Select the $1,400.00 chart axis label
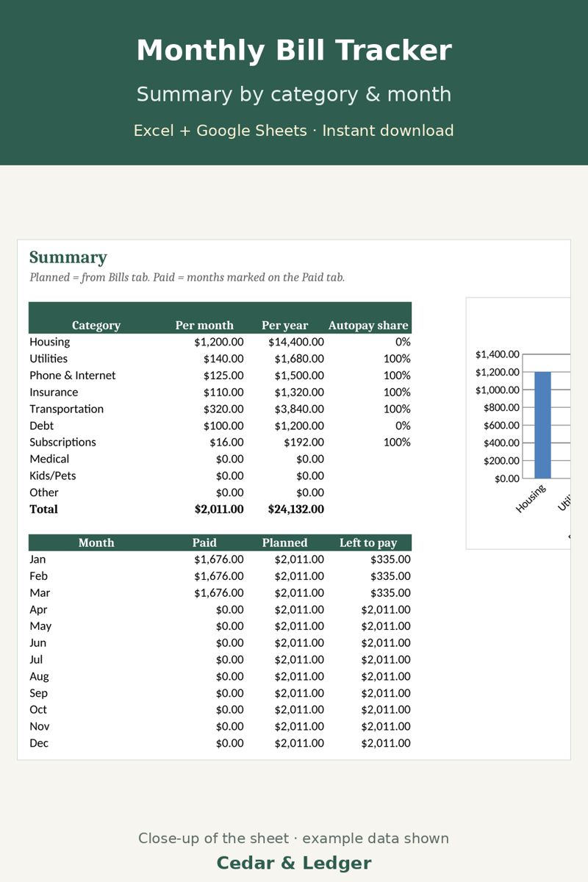 tap(498, 354)
